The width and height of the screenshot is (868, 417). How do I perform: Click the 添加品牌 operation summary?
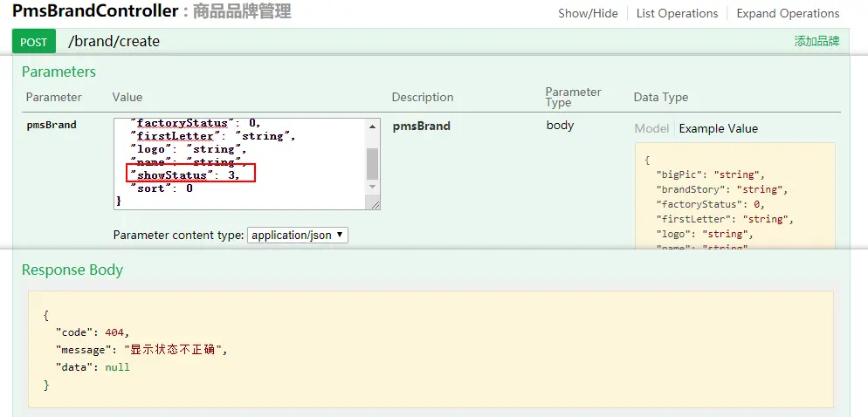click(817, 41)
